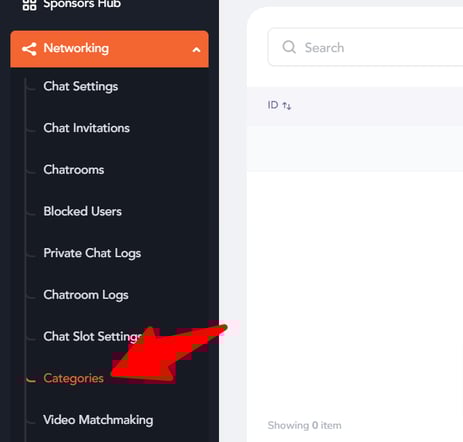Viewport: 463px width, 442px height.
Task: Collapse the Networking section chevron
Action: [x=196, y=50]
